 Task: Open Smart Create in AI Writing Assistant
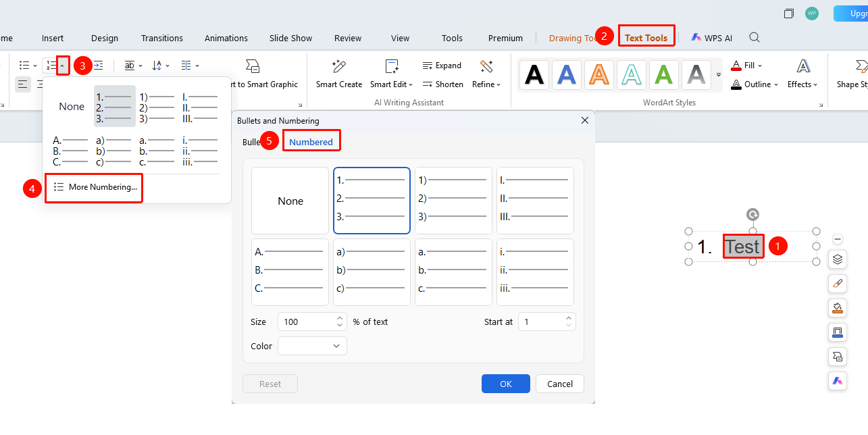click(x=339, y=74)
